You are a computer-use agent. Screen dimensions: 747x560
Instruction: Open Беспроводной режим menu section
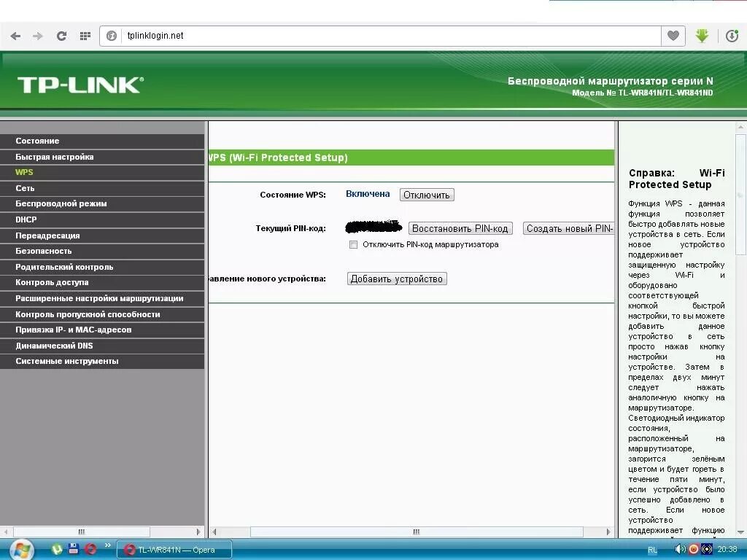pos(102,204)
